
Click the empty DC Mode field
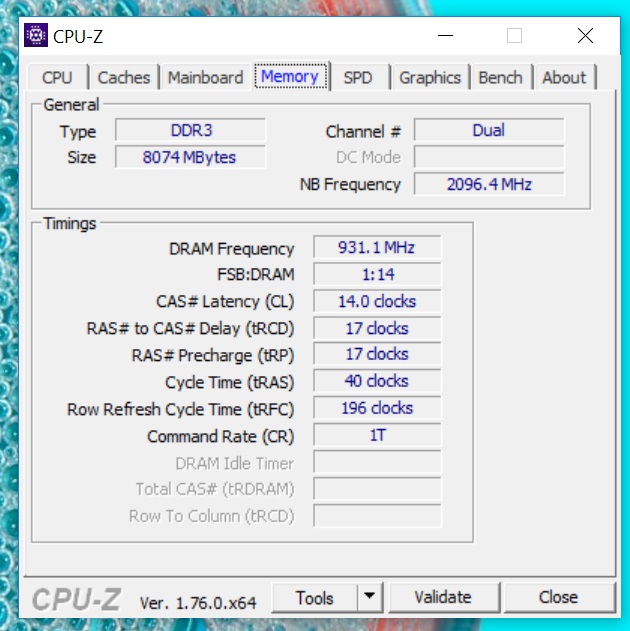tap(489, 157)
